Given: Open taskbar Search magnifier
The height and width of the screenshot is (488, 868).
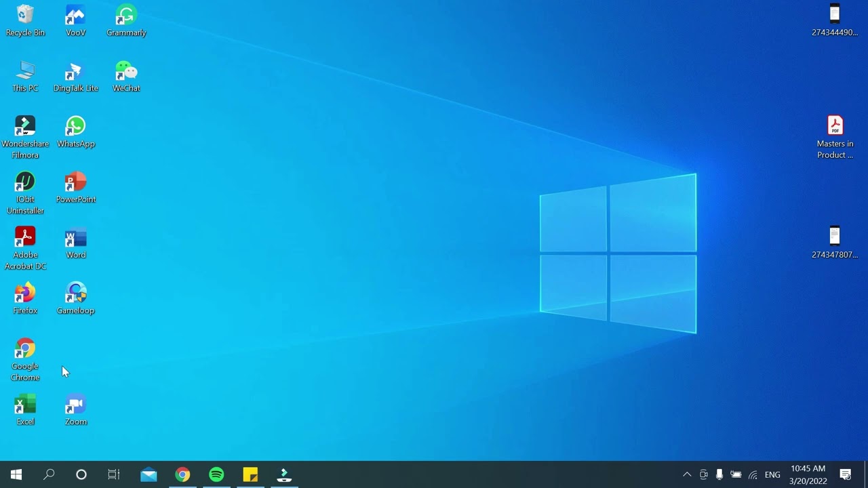Looking at the screenshot, I should (49, 474).
